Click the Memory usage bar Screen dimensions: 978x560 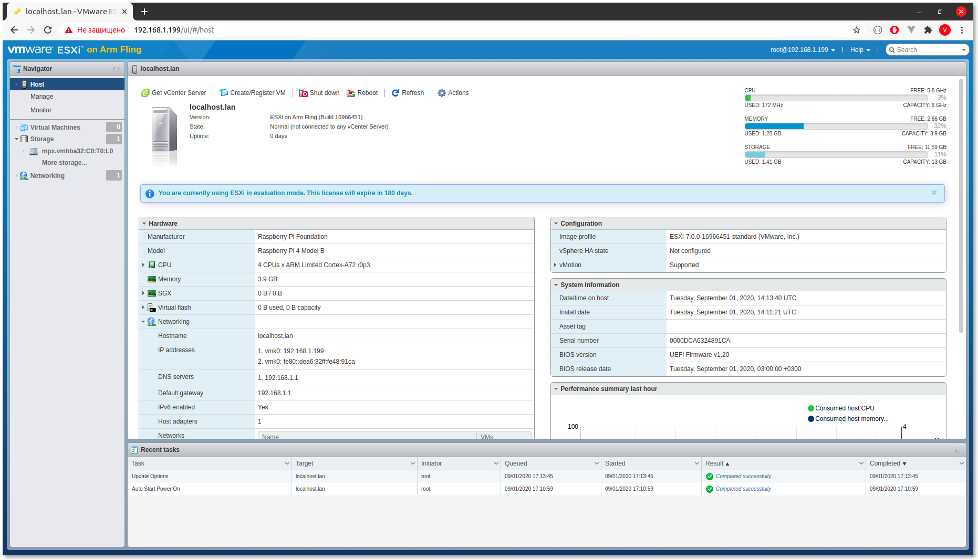point(836,126)
